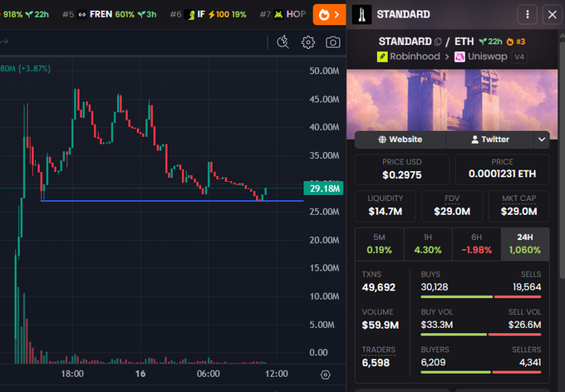Click the LIQUIDITY $14.7M box

pyautogui.click(x=386, y=206)
